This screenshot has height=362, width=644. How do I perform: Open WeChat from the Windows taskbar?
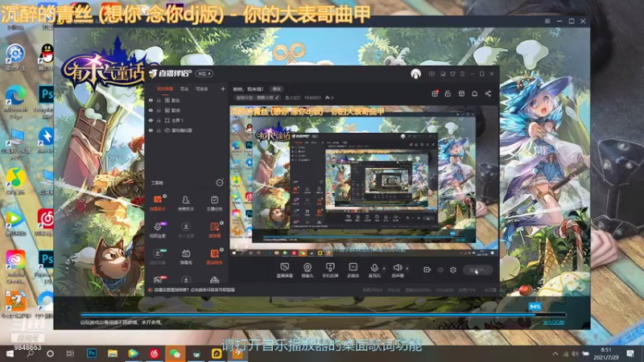175,353
